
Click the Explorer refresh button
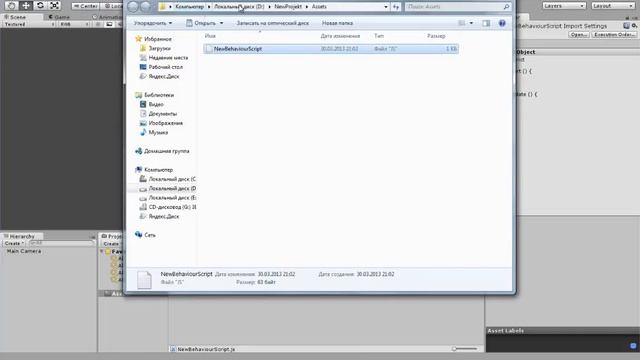pyautogui.click(x=396, y=7)
